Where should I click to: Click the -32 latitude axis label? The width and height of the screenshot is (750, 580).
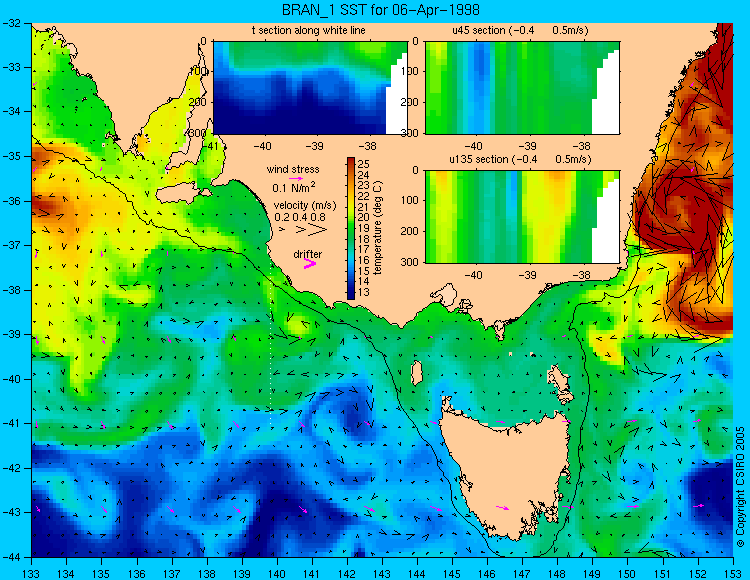[13, 23]
